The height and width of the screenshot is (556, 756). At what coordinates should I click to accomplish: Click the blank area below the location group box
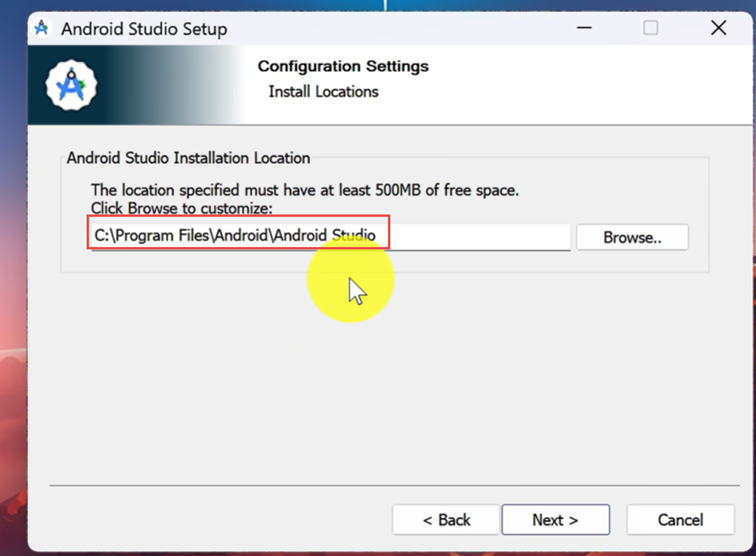pyautogui.click(x=378, y=378)
